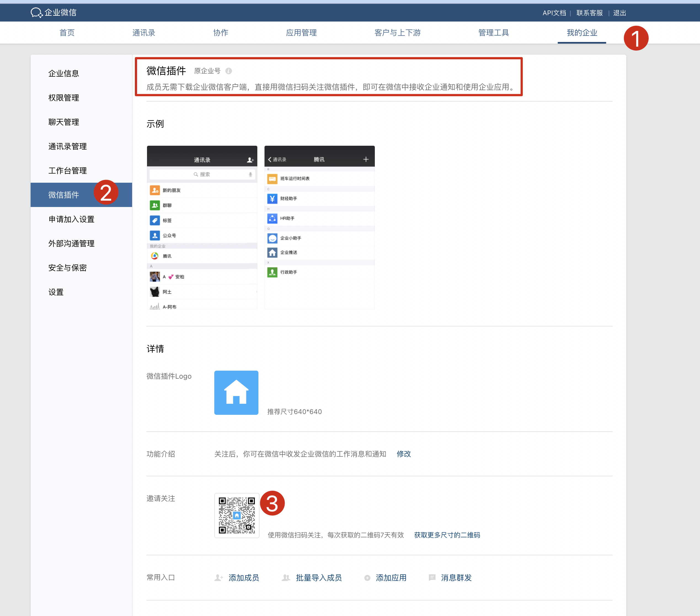The image size is (700, 616).
Task: Open API文档 link in header
Action: pos(554,13)
